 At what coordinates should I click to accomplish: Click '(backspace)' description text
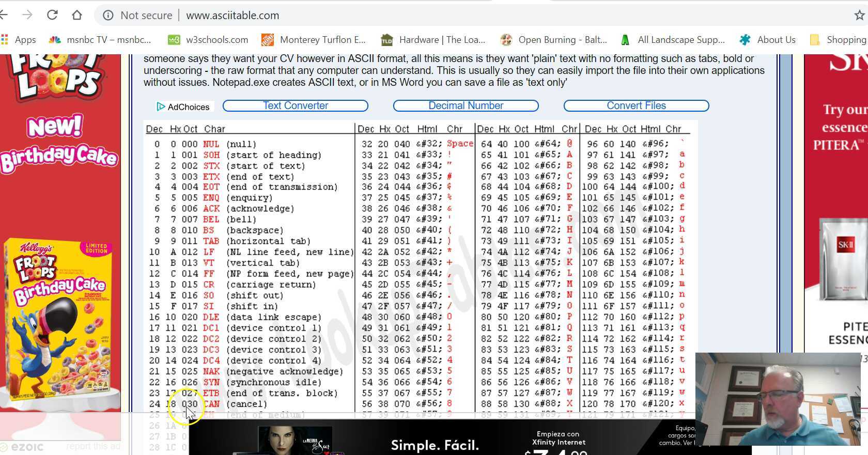tap(255, 231)
